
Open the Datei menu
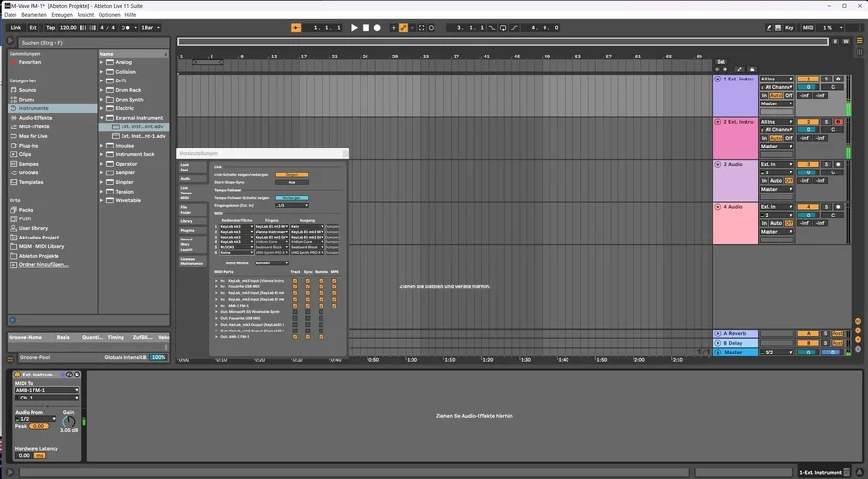(10, 15)
